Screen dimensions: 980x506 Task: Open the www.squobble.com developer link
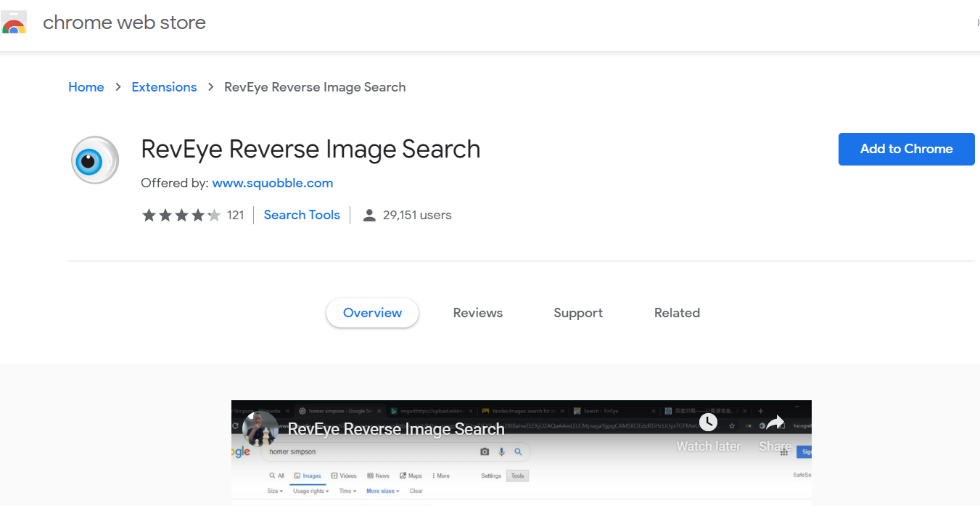(273, 183)
